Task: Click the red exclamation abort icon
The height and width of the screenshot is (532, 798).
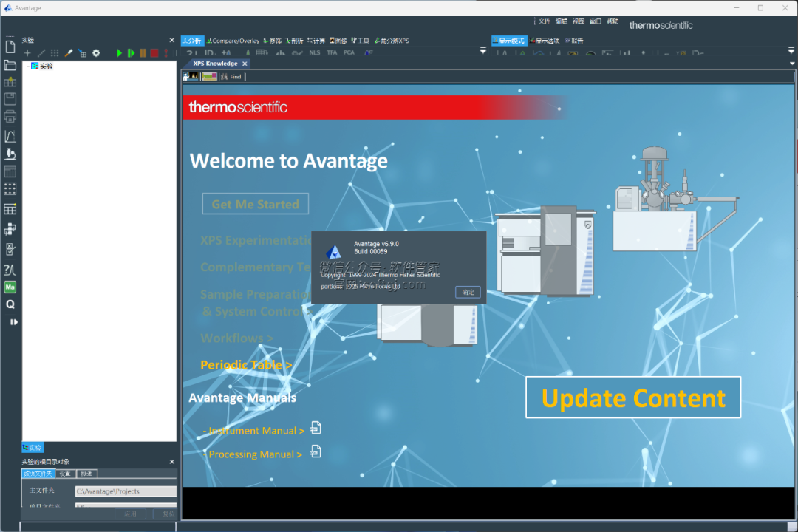Action: 166,53
